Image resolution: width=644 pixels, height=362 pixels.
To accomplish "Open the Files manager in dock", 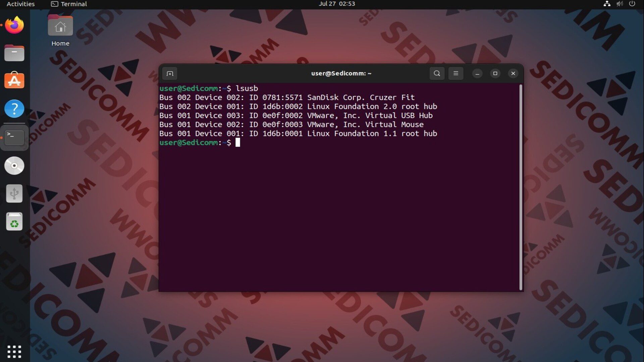I will click(14, 53).
